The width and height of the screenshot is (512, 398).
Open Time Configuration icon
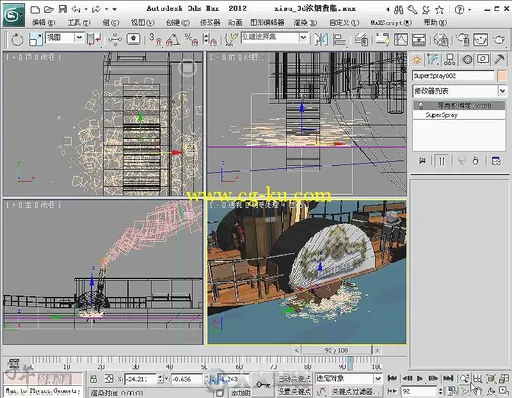coord(452,390)
